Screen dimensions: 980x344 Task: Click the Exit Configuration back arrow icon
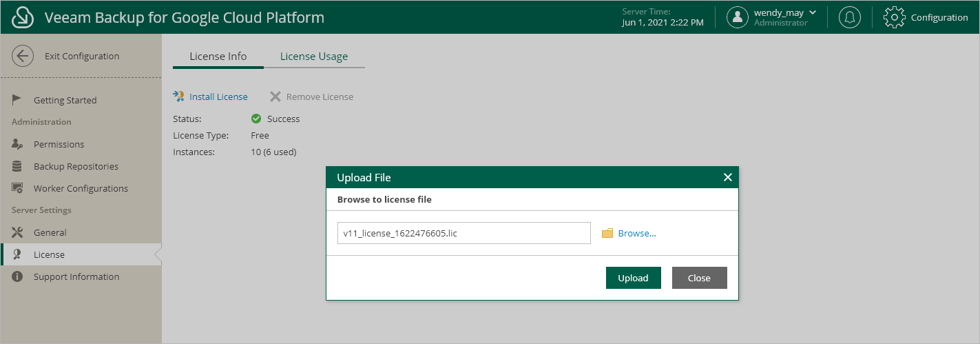[x=23, y=56]
